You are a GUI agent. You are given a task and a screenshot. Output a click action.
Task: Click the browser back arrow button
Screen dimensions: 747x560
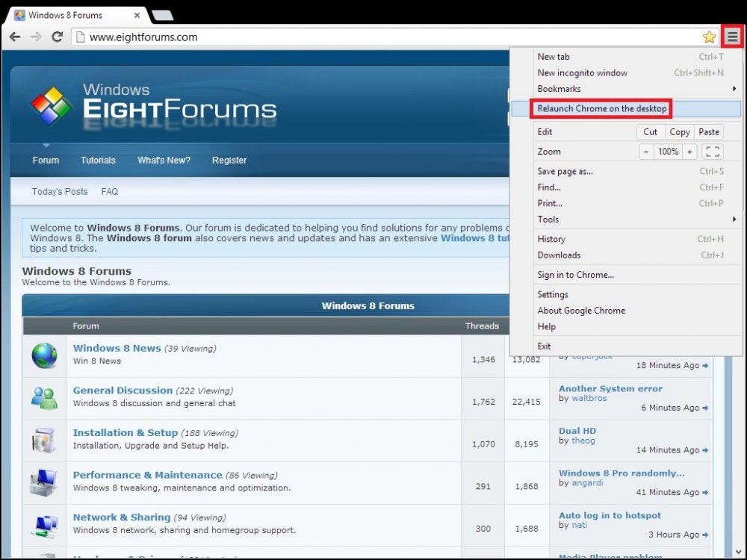[x=15, y=37]
